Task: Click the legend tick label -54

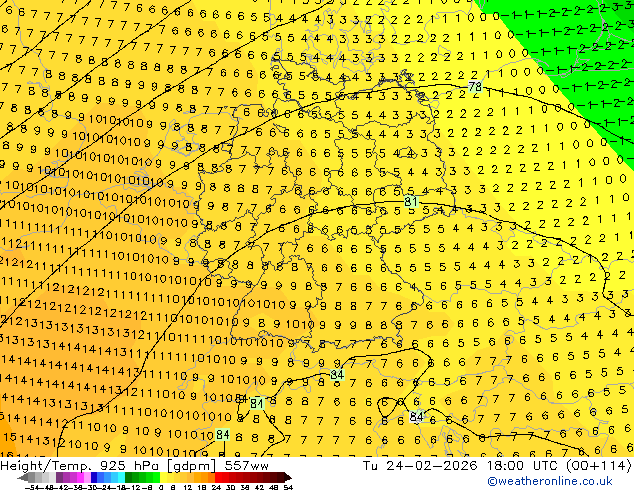Action: tap(32, 487)
